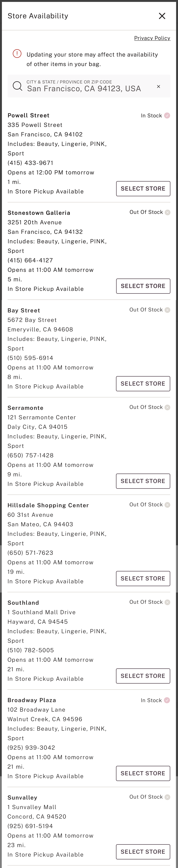Click the red alert warning icon
This screenshot has height=868, width=178.
(17, 54)
